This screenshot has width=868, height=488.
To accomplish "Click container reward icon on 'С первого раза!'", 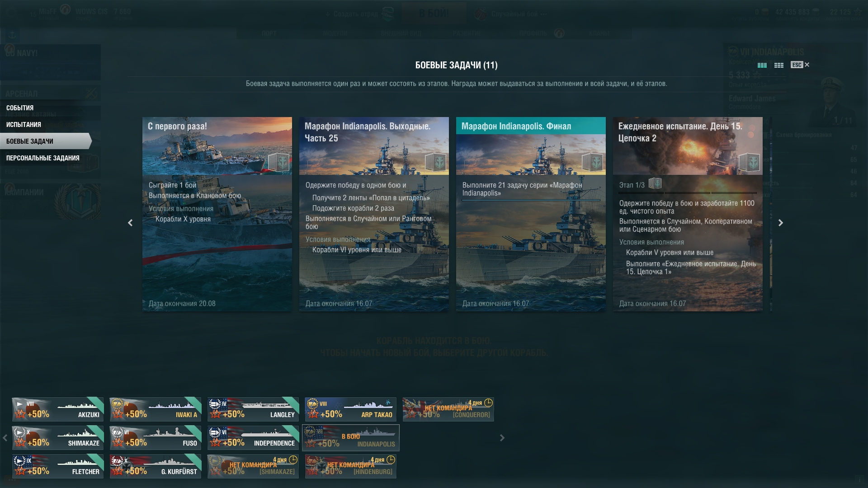I will pyautogui.click(x=278, y=162).
